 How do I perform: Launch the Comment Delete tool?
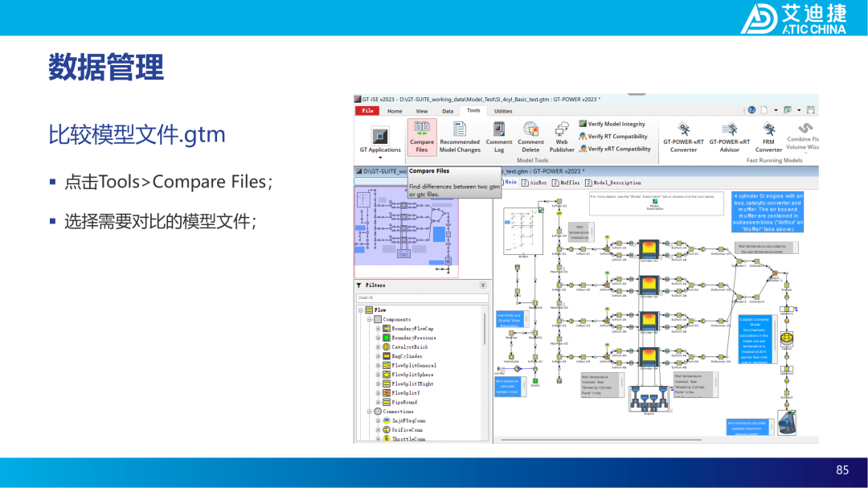pyautogui.click(x=531, y=137)
